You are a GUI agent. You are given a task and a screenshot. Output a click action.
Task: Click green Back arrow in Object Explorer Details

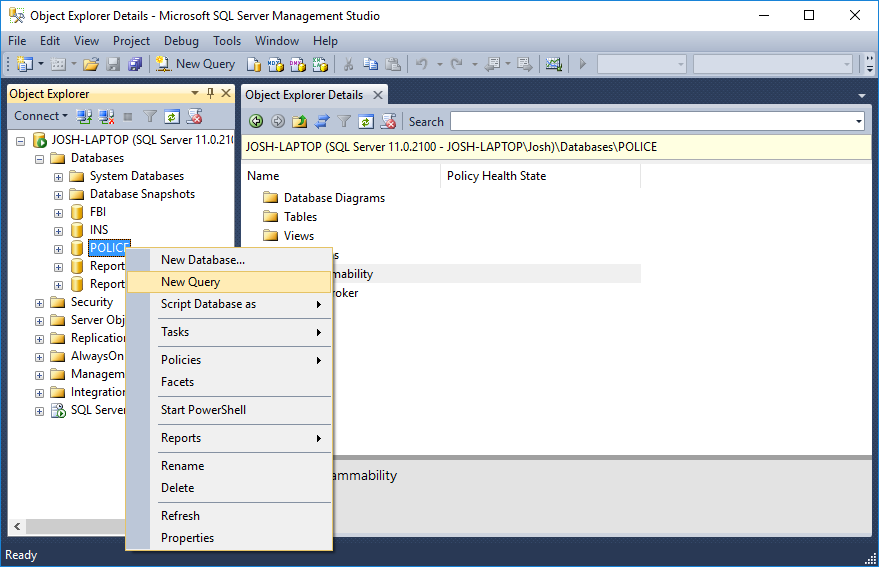pyautogui.click(x=256, y=122)
